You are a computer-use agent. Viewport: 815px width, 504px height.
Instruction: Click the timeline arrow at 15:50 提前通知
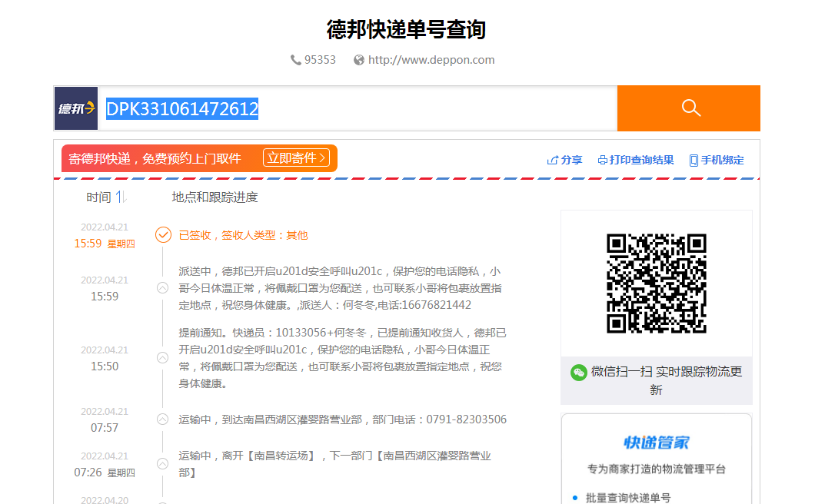pos(163,357)
